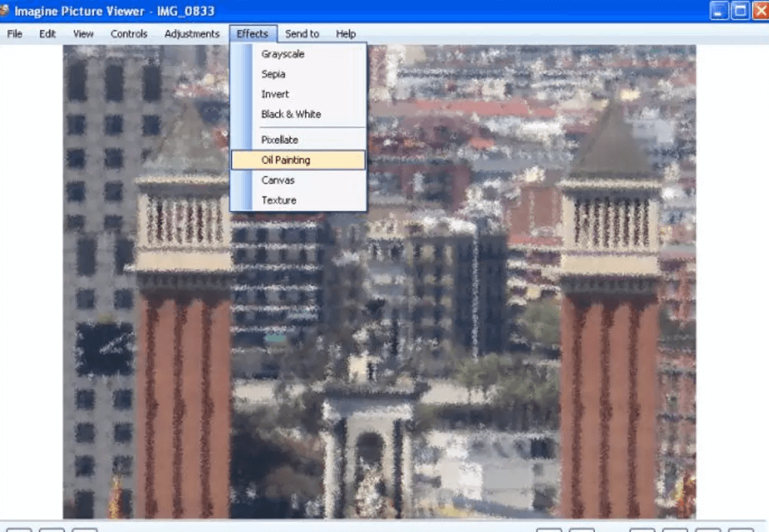The width and height of the screenshot is (769, 532).
Task: Open the File menu
Action: pyautogui.click(x=15, y=34)
